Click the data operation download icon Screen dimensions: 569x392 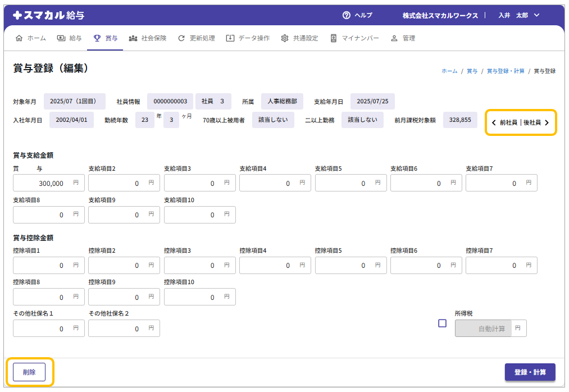point(230,38)
